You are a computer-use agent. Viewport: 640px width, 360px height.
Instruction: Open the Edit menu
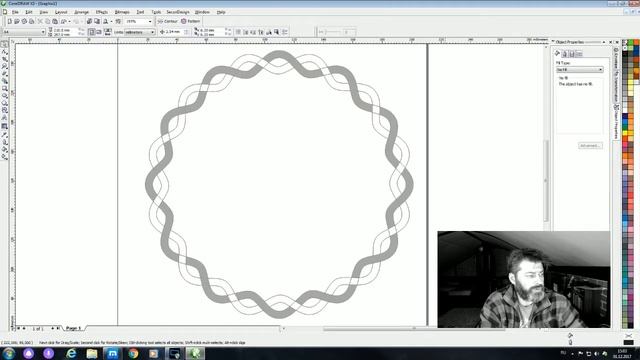coord(29,12)
